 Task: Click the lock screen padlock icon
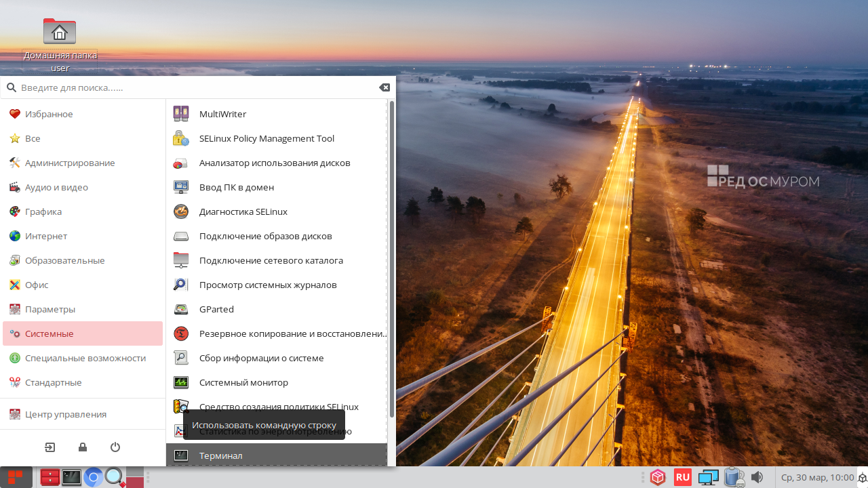(83, 447)
